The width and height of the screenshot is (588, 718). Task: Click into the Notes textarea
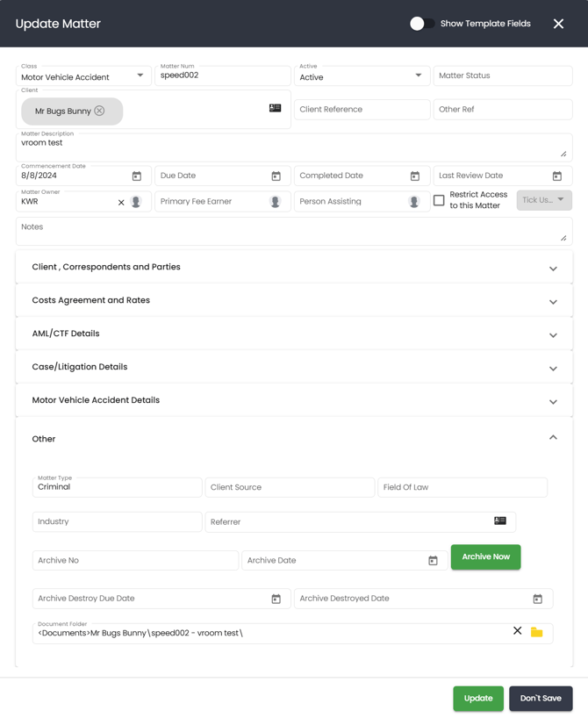point(294,231)
